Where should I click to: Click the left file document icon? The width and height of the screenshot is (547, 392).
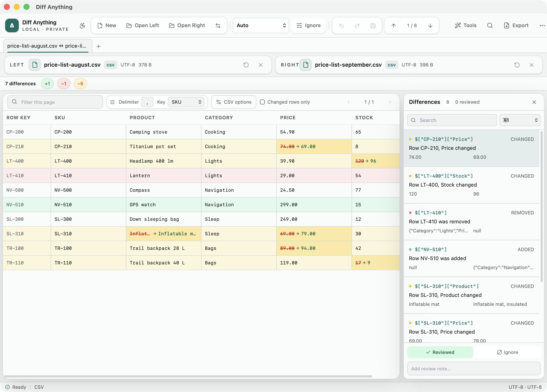coord(35,65)
